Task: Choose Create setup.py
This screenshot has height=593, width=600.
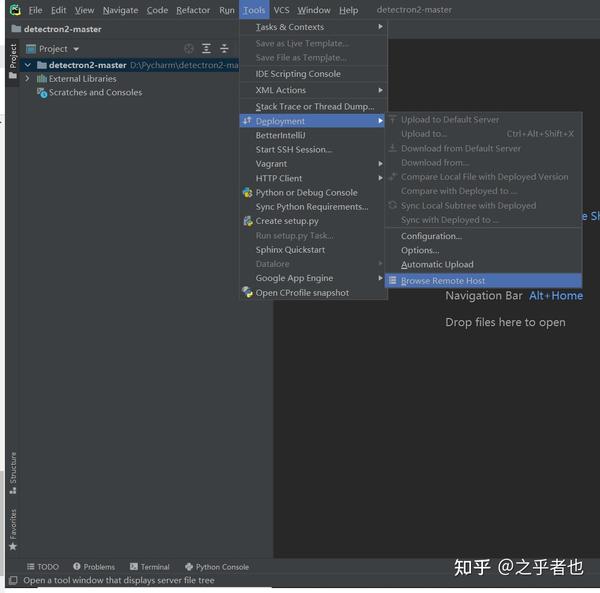Action: pyautogui.click(x=313, y=221)
